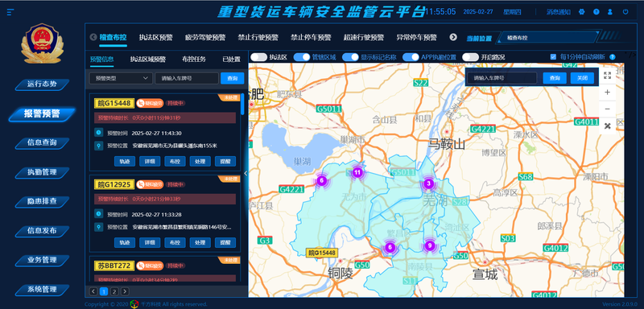
Task: Open the user profile icon
Action: pyautogui.click(x=610, y=12)
